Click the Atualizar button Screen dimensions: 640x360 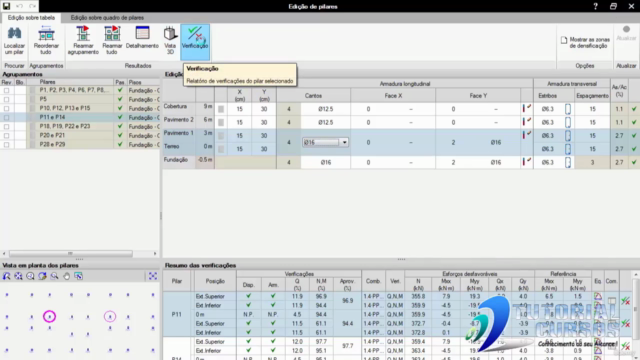[626, 33]
